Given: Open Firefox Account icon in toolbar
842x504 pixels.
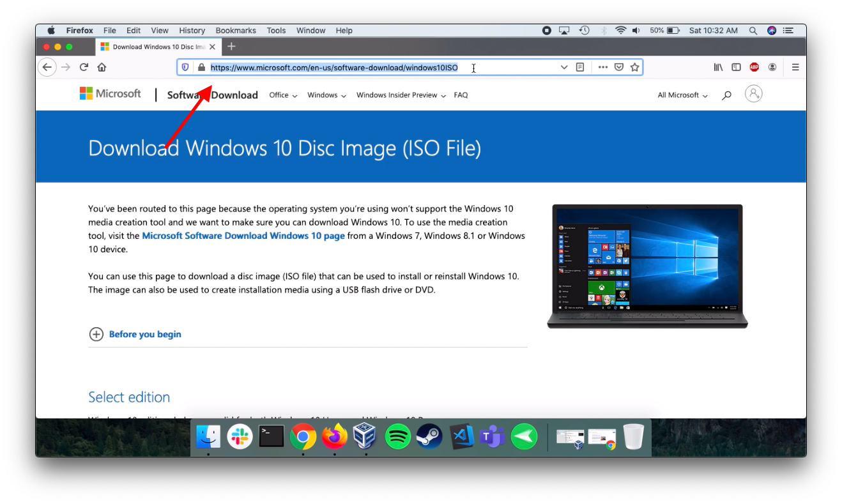Looking at the screenshot, I should 772,67.
